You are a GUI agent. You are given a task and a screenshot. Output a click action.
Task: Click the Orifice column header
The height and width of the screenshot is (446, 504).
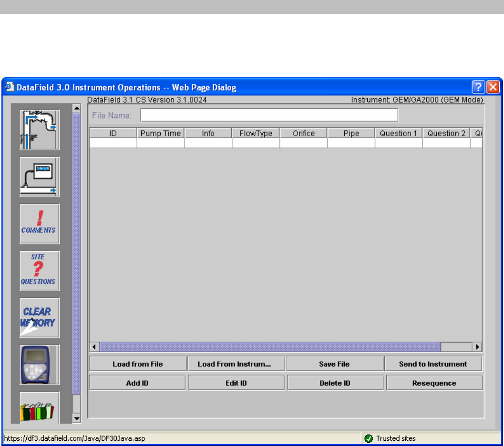pyautogui.click(x=303, y=133)
